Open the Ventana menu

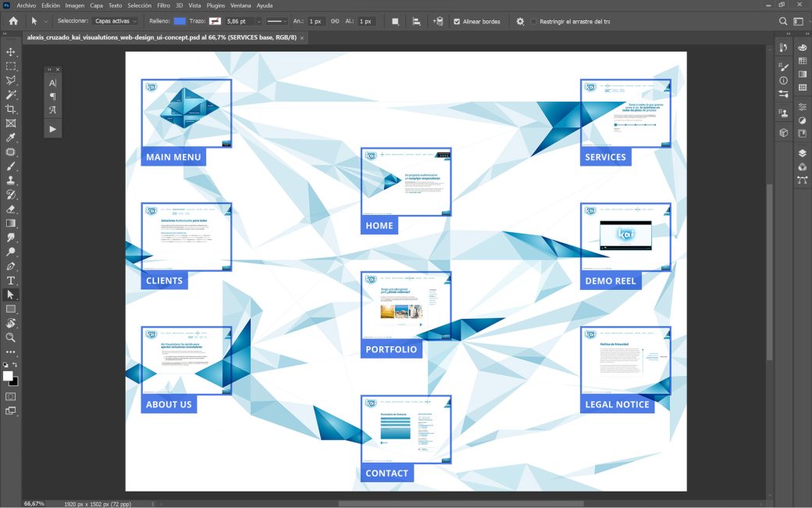(x=240, y=5)
